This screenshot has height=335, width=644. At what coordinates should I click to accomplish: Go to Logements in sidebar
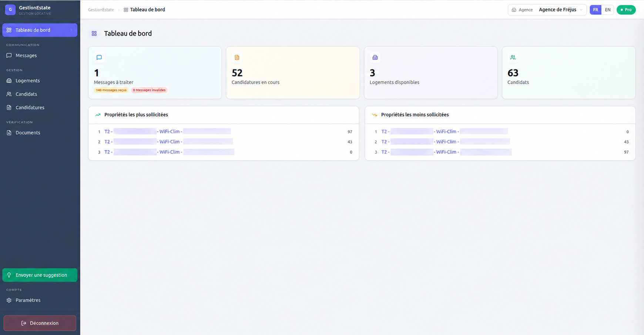(x=40, y=81)
